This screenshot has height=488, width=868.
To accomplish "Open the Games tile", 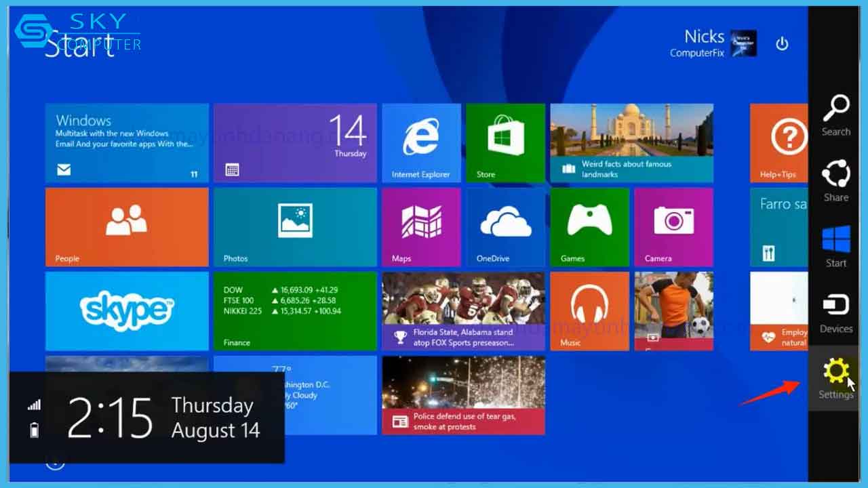I will [589, 227].
